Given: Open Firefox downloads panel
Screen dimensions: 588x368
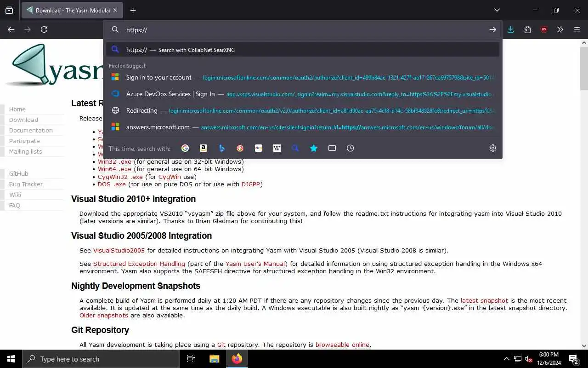Looking at the screenshot, I should pyautogui.click(x=510, y=29).
